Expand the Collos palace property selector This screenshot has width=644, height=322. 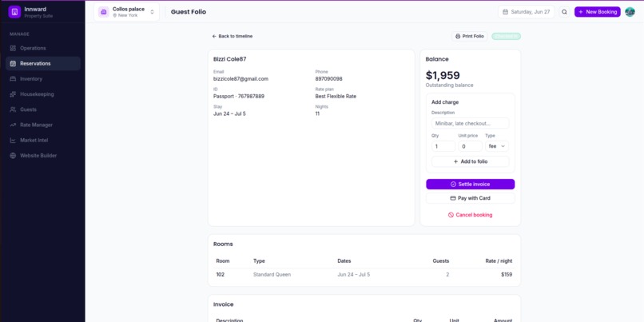point(126,12)
